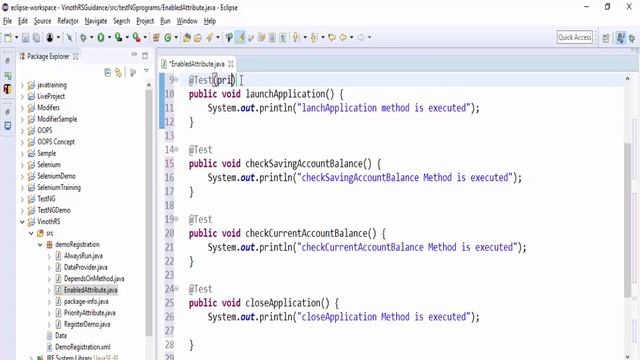Switch to the Java perspective icon

click(621, 38)
